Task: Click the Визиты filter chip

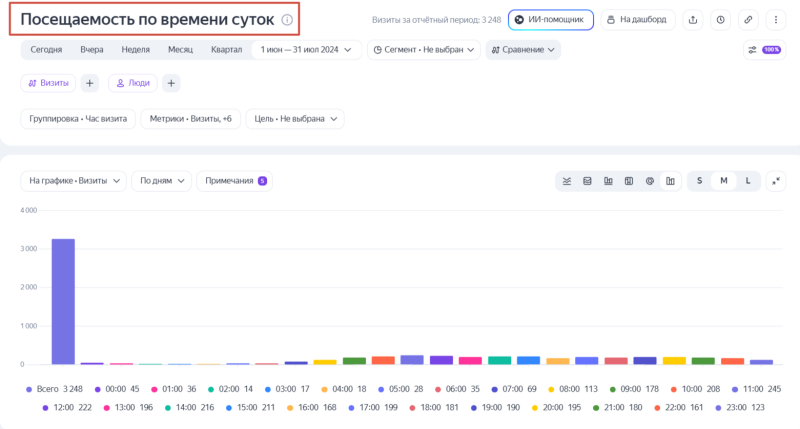Action: (x=48, y=83)
